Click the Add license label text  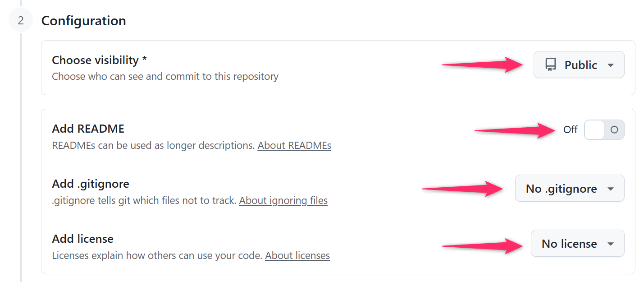pyautogui.click(x=82, y=239)
